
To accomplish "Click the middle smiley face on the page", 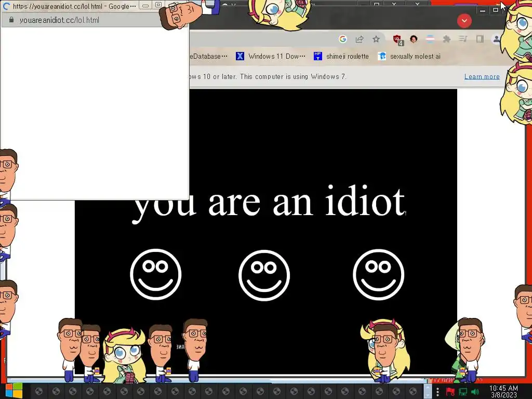I will tap(264, 275).
